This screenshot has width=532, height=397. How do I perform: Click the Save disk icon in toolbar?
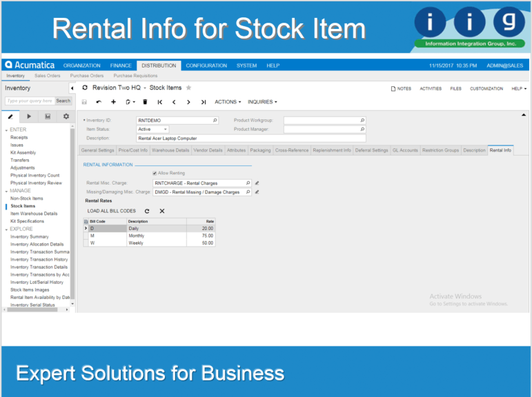pyautogui.click(x=84, y=102)
